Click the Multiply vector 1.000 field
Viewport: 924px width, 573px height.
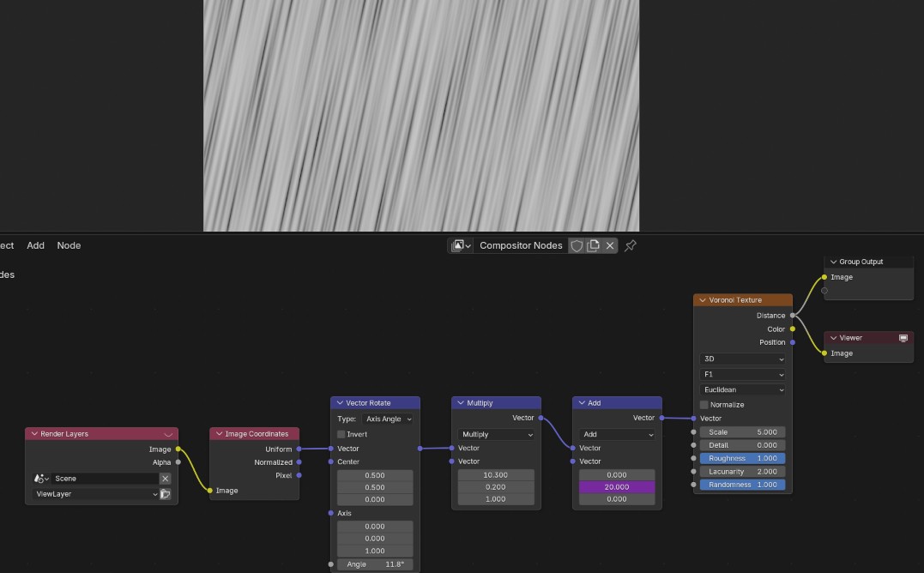click(496, 498)
